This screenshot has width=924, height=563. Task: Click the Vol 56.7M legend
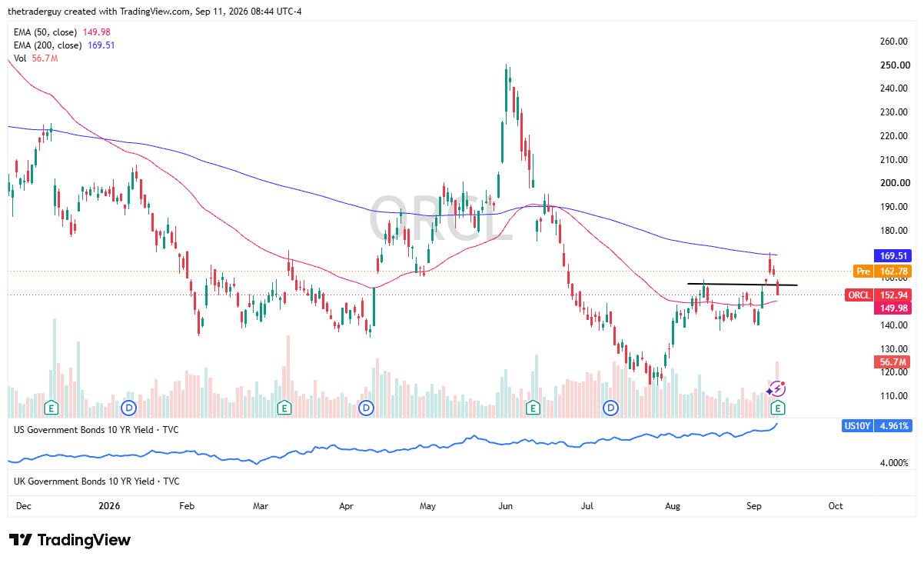(x=38, y=58)
